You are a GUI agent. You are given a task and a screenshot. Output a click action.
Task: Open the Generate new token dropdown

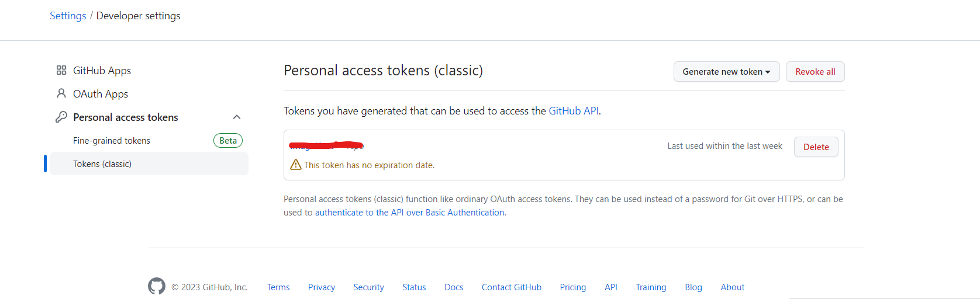tap(726, 72)
